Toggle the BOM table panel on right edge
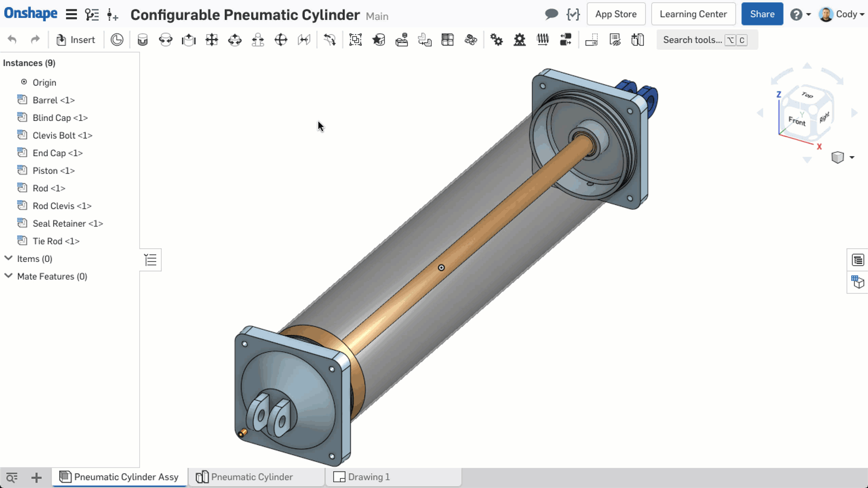 (858, 260)
